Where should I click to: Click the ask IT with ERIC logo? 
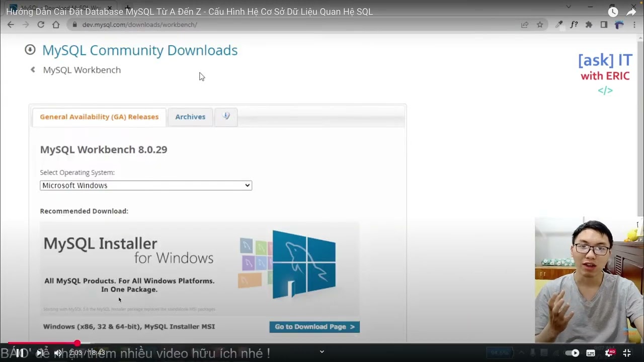(605, 74)
